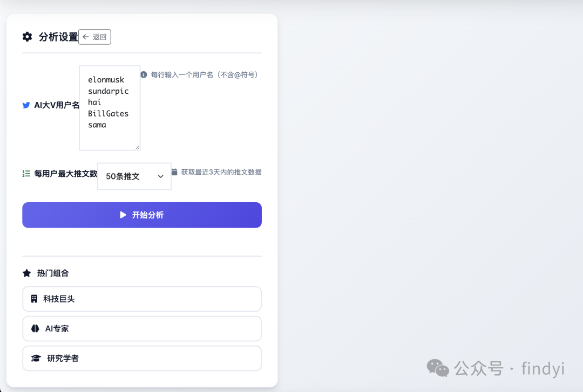Click the left arrow icon in 返回
Viewport: 583px width, 392px height.
tap(86, 37)
